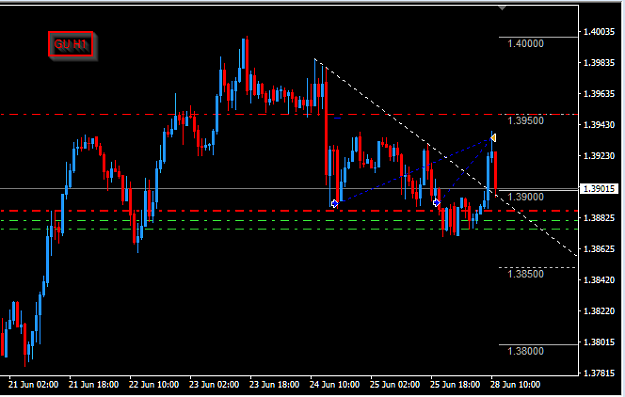Click the 1.38015 price scale value

click(x=599, y=342)
